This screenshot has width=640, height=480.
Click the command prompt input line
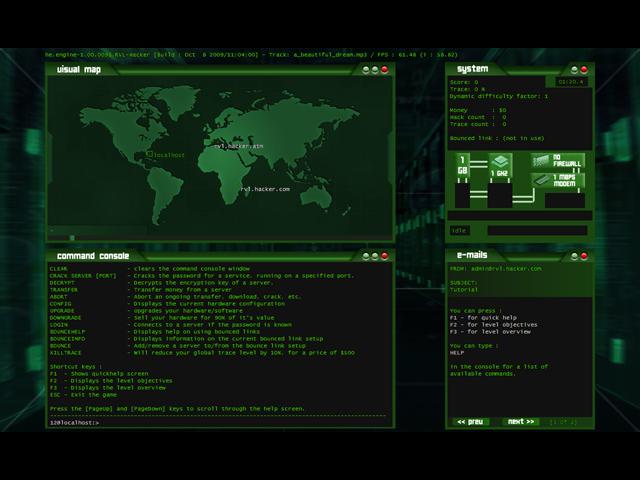coord(220,423)
